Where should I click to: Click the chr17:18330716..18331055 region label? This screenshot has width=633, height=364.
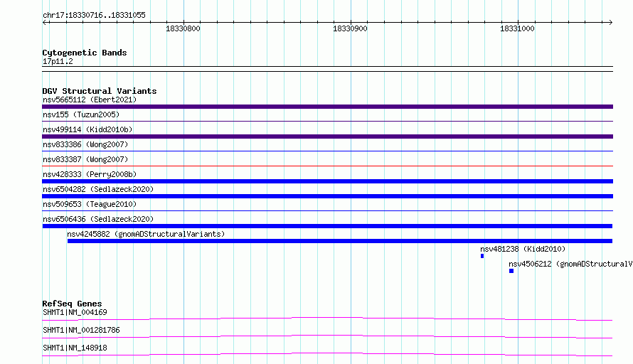94,16
